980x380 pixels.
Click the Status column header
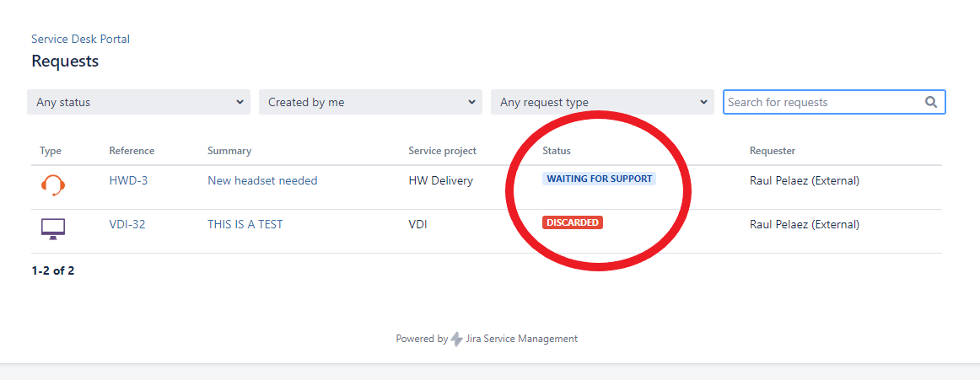pyautogui.click(x=557, y=151)
